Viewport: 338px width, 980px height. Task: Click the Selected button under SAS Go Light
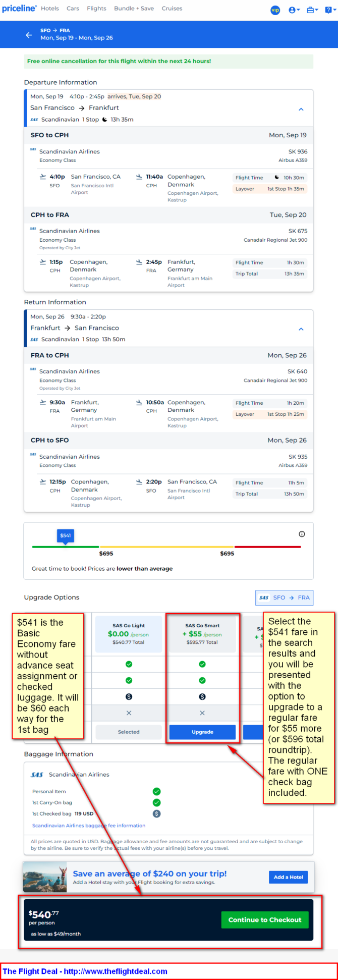(x=129, y=732)
